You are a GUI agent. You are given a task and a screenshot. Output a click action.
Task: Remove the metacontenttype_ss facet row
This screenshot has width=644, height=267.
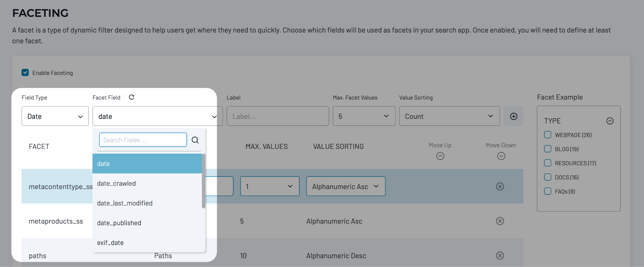(x=500, y=187)
